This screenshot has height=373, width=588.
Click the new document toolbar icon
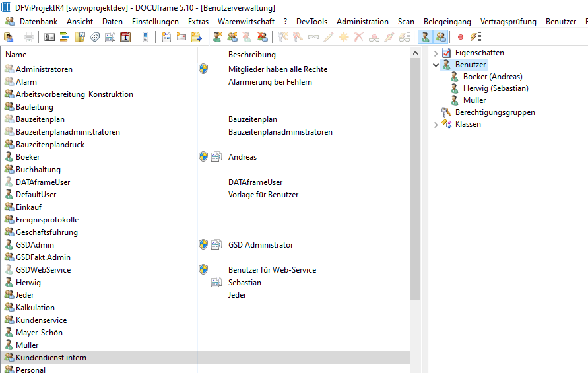click(166, 37)
